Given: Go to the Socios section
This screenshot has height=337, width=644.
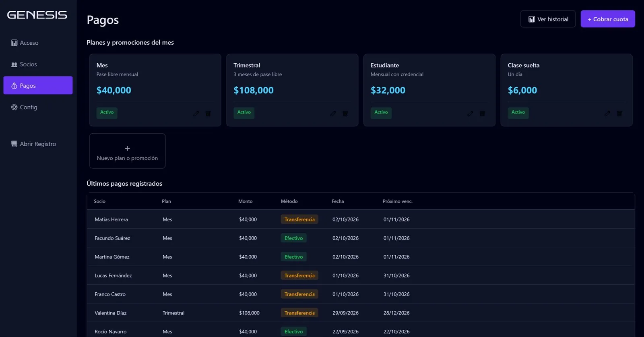Looking at the screenshot, I should (x=38, y=64).
